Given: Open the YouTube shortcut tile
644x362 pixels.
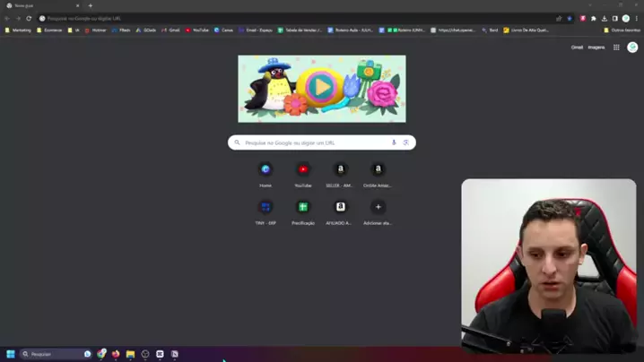Looking at the screenshot, I should 303,169.
